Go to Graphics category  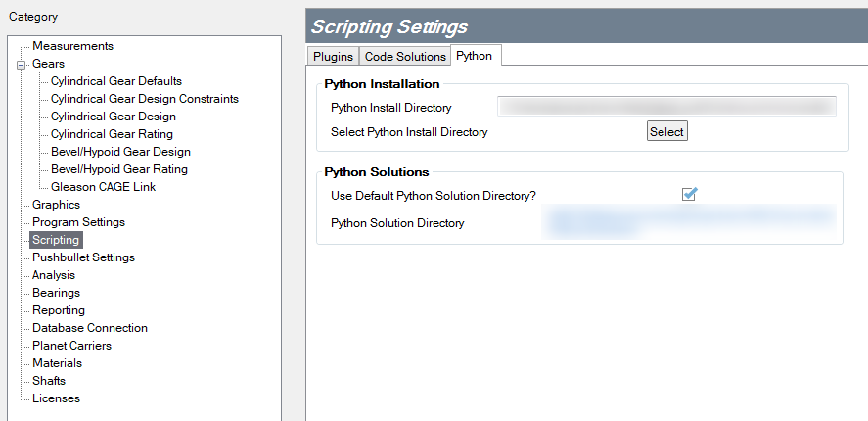[x=56, y=205]
